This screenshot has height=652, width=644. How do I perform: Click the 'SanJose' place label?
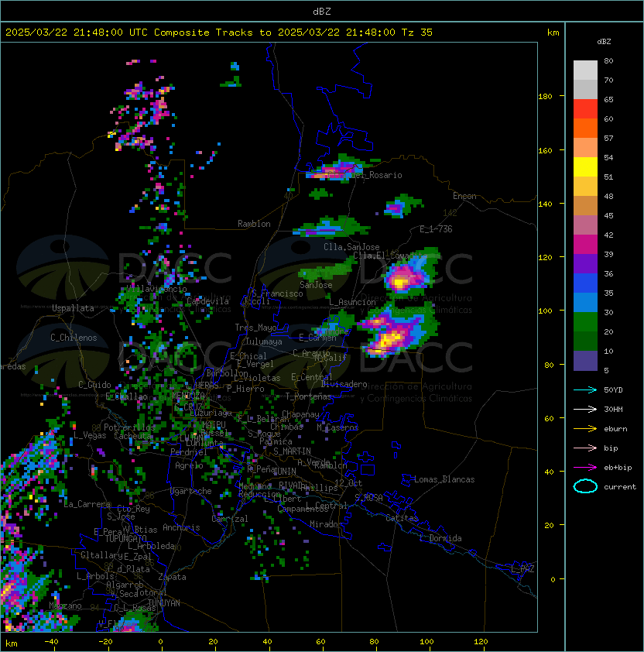tap(316, 285)
